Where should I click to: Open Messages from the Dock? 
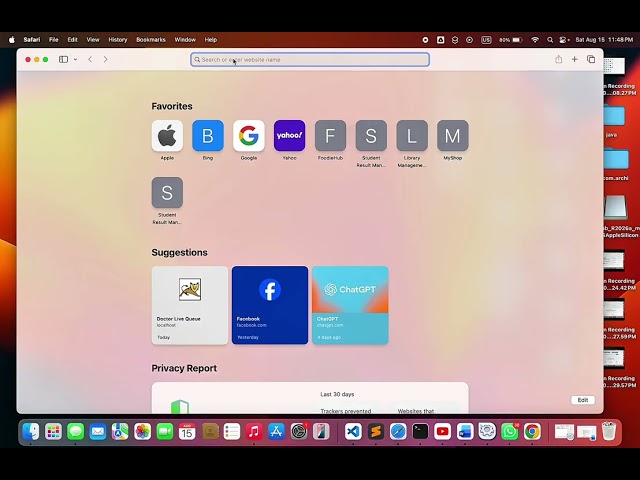76,431
